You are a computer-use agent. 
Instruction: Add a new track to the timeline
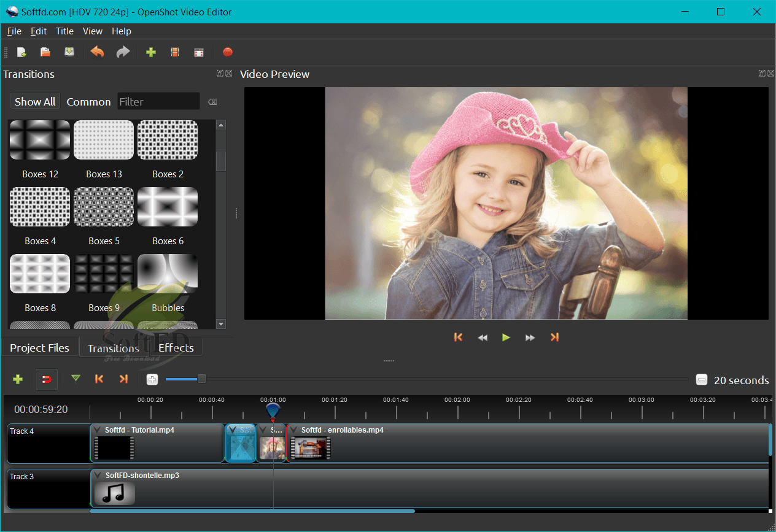[x=18, y=379]
